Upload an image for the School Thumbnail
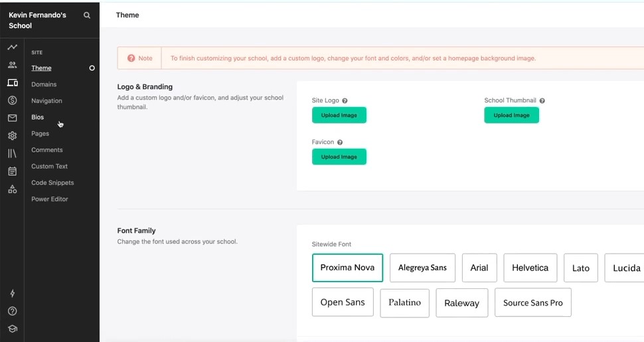Viewport: 644px width, 342px height. (x=511, y=115)
